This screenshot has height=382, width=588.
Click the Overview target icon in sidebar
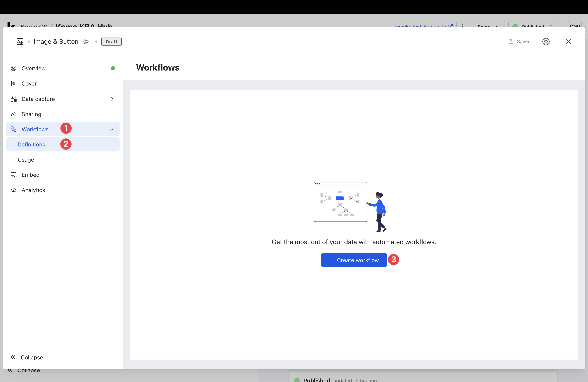(14, 68)
